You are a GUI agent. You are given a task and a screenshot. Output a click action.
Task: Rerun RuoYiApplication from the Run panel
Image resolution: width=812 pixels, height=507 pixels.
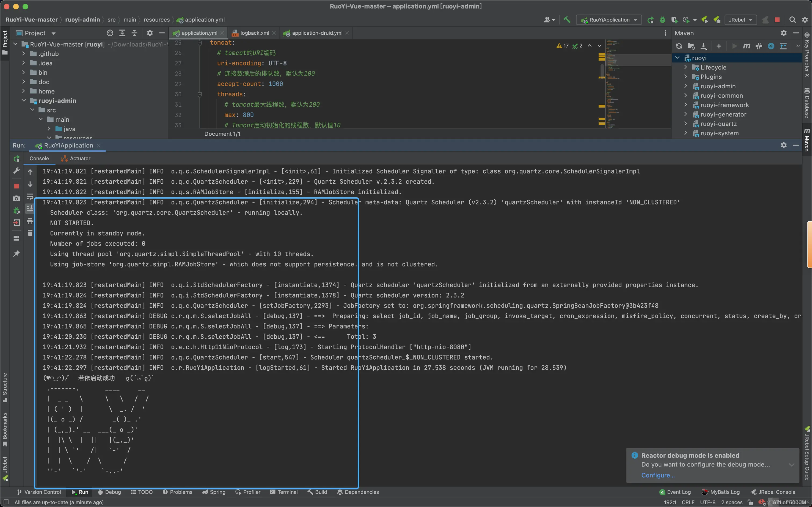point(16,159)
